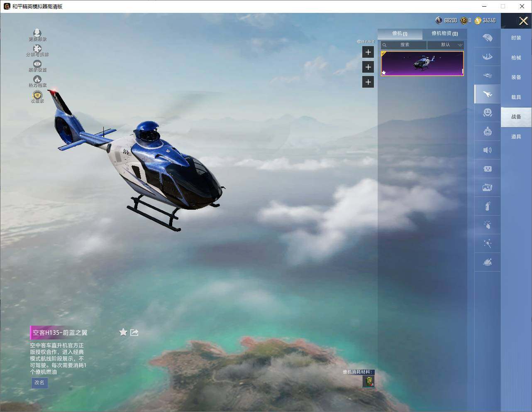The height and width of the screenshot is (412, 532).
Task: Select the speaker voice category icon
Action: pyautogui.click(x=488, y=150)
